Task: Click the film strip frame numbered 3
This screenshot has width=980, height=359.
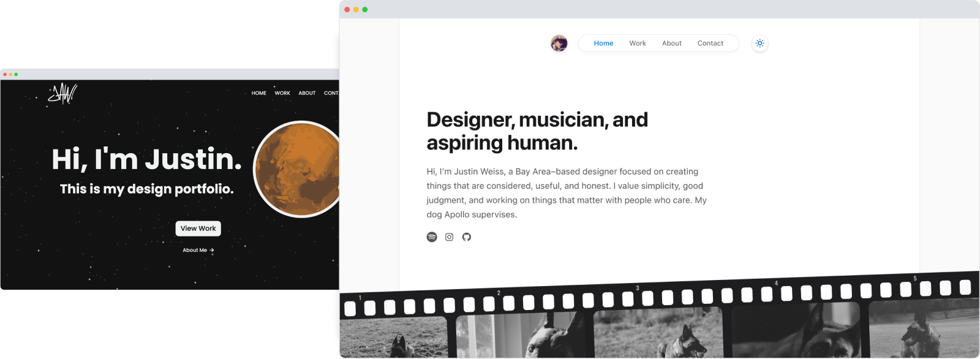Action: pos(659,331)
